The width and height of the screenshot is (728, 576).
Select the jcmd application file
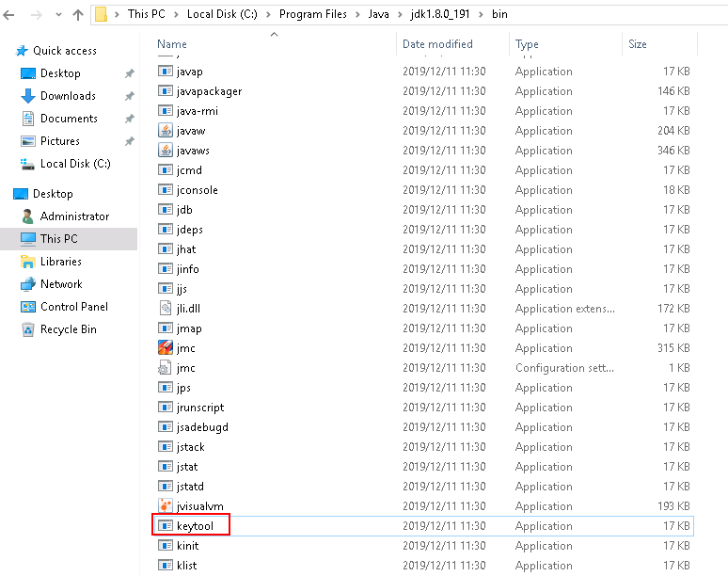[189, 170]
